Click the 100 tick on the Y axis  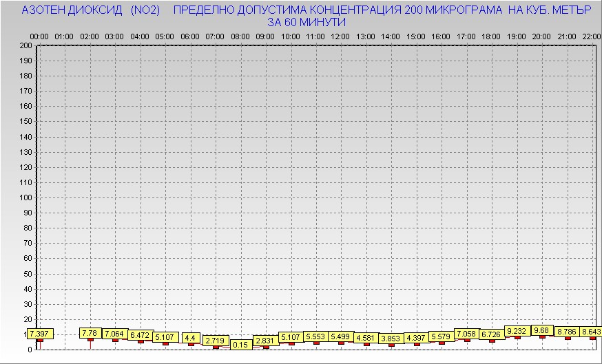[x=25, y=197]
